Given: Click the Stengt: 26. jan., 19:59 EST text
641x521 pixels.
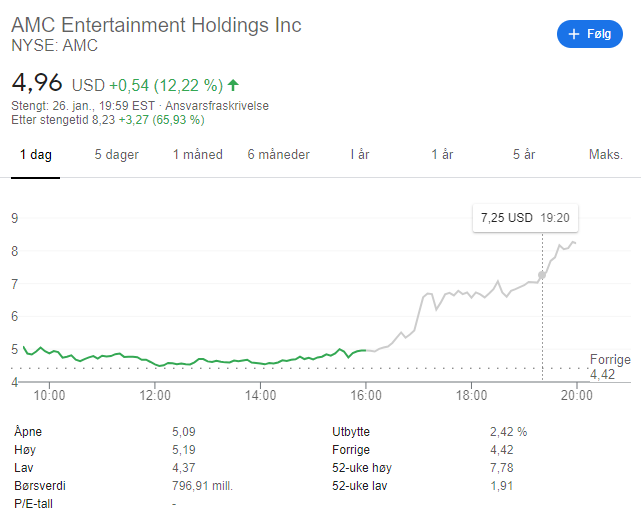Looking at the screenshot, I should coord(83,106).
